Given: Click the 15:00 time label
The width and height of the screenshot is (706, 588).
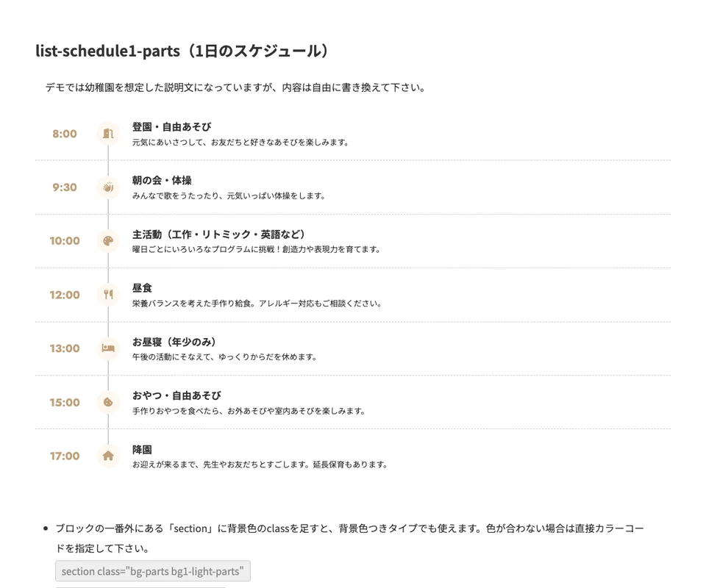Looking at the screenshot, I should click(65, 402).
